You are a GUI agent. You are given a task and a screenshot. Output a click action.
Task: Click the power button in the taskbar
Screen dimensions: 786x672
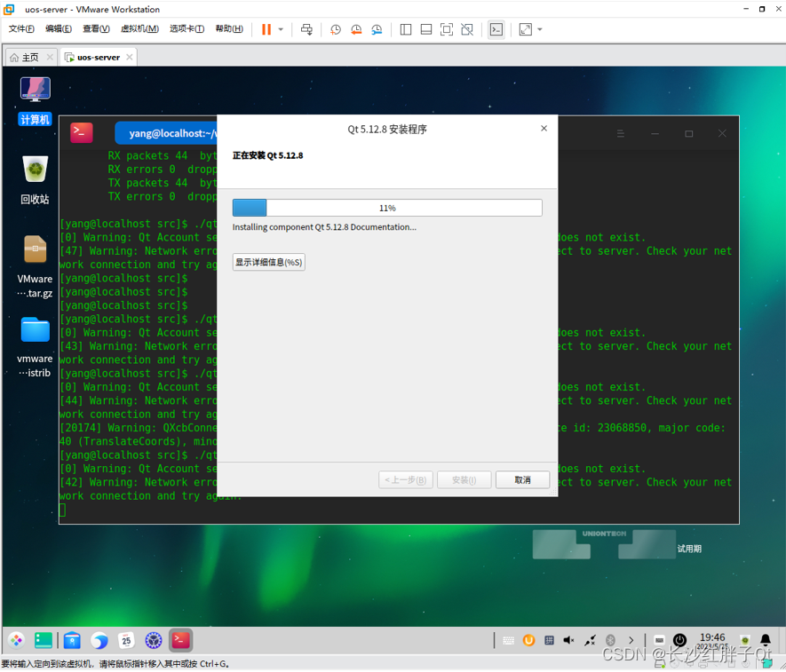[679, 640]
